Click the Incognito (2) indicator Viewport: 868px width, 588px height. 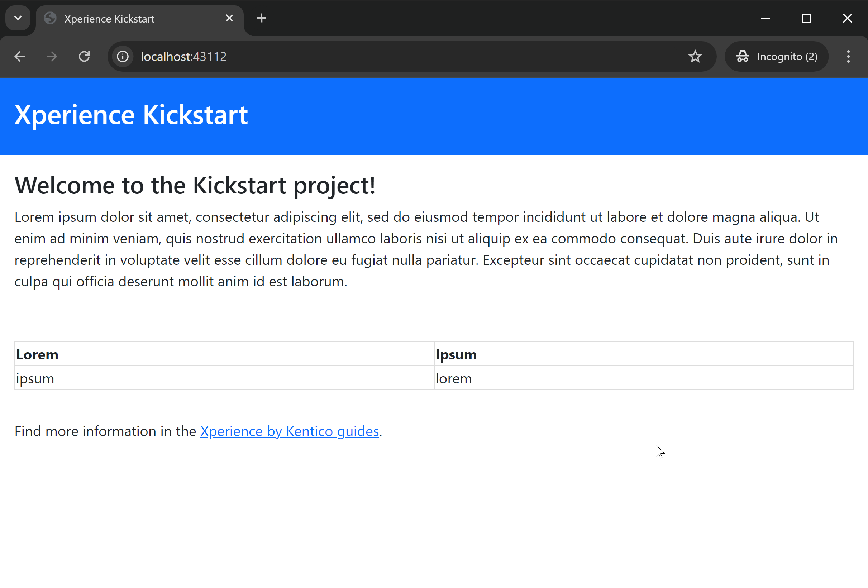(777, 57)
